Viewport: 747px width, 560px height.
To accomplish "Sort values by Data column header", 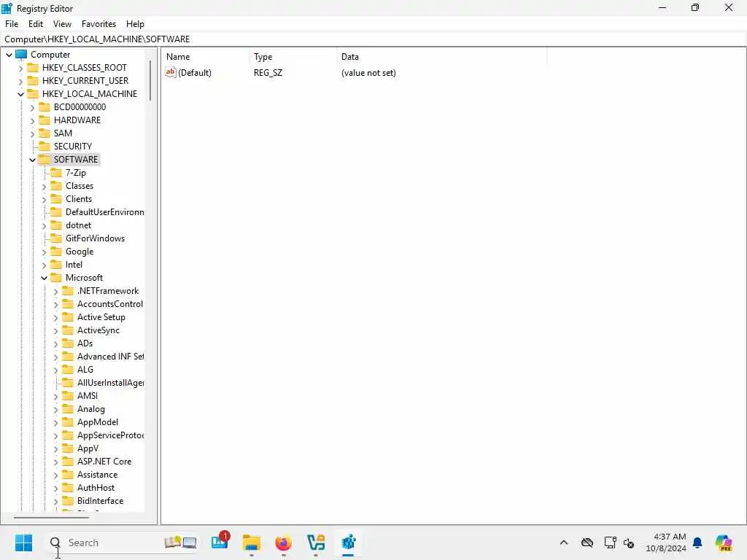I will [442, 57].
